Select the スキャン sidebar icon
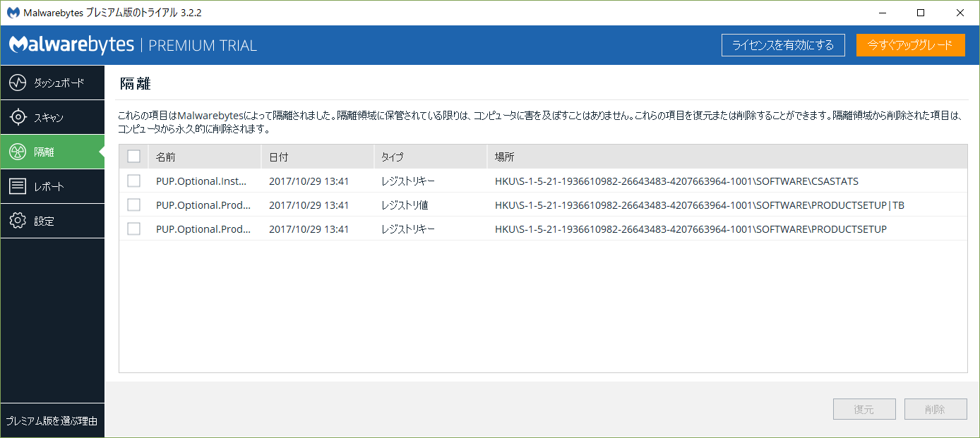 [19, 117]
